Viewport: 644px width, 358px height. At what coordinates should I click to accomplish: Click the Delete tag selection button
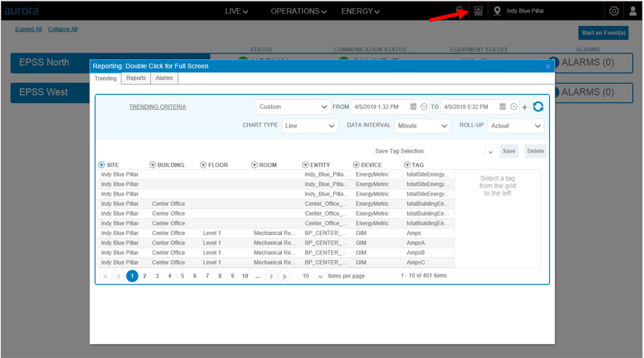click(x=535, y=151)
